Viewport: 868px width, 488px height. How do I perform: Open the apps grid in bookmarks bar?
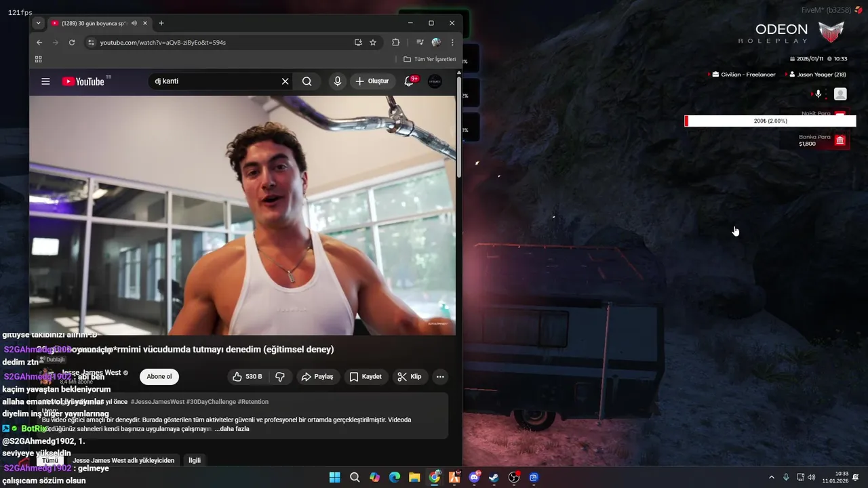point(38,59)
